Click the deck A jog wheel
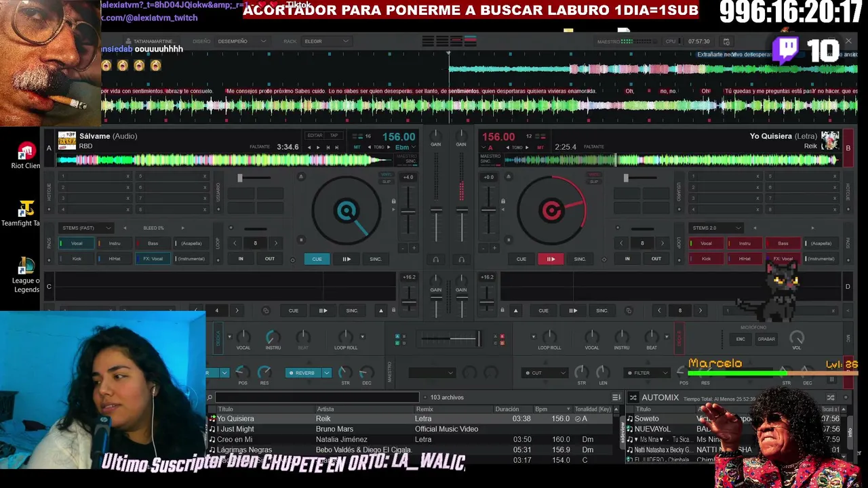The image size is (868, 488). [x=347, y=211]
